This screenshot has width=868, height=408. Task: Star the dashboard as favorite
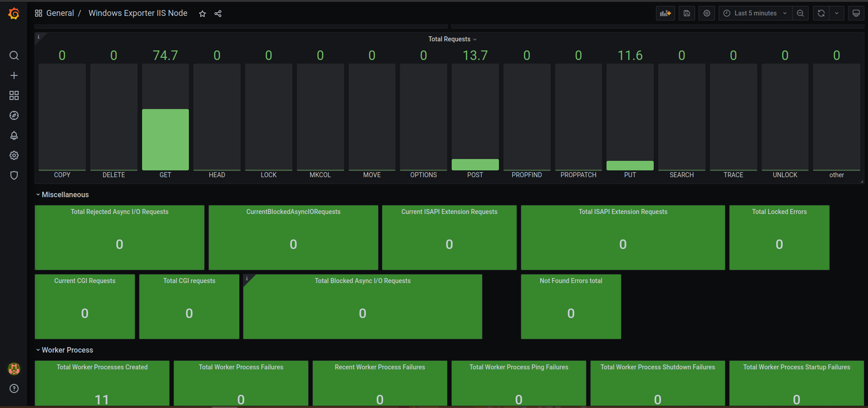click(x=202, y=14)
